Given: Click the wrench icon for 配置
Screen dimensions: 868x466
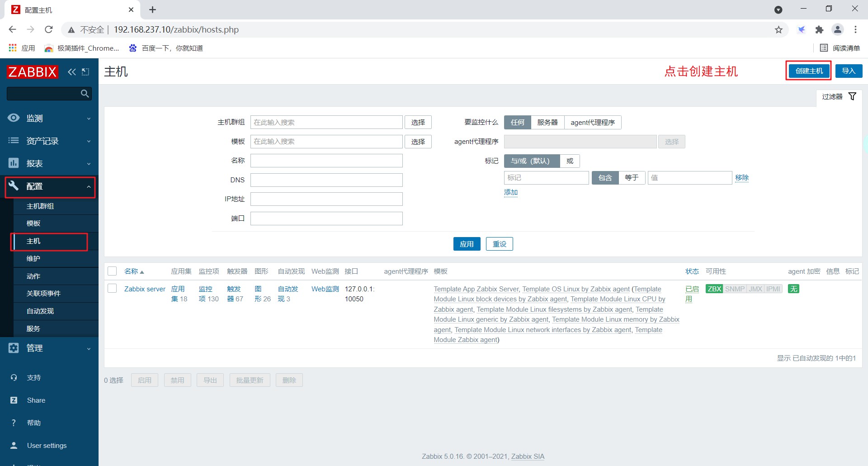Looking at the screenshot, I should click(x=14, y=186).
